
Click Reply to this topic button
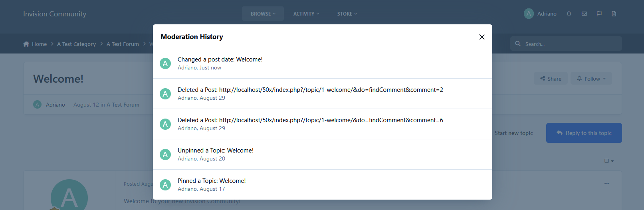(584, 133)
